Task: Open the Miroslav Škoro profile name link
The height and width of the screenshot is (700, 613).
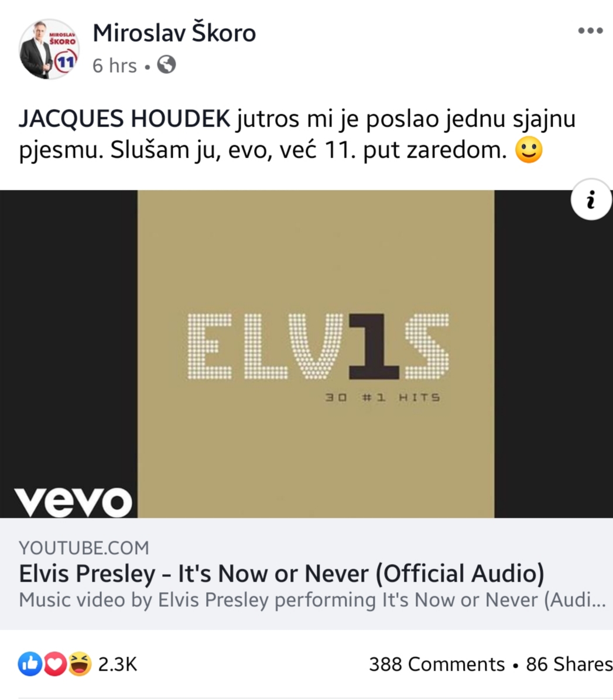Action: tap(174, 33)
